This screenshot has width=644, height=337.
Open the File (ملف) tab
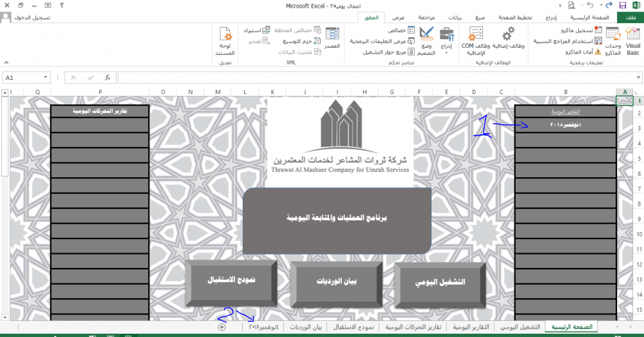pyautogui.click(x=631, y=17)
